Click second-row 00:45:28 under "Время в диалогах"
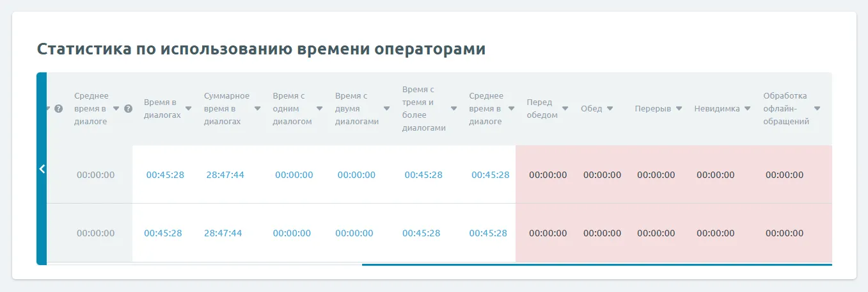 [163, 233]
